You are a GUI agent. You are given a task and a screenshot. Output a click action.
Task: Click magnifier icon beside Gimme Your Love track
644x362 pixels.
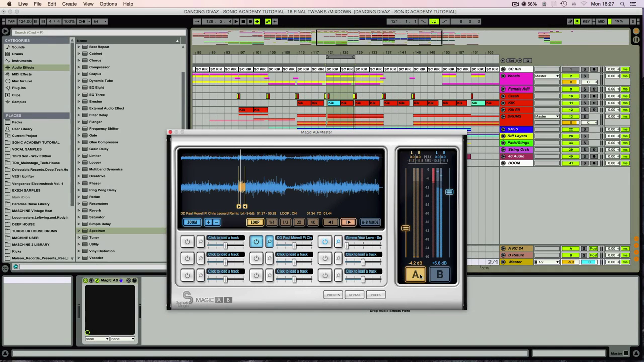point(338,242)
